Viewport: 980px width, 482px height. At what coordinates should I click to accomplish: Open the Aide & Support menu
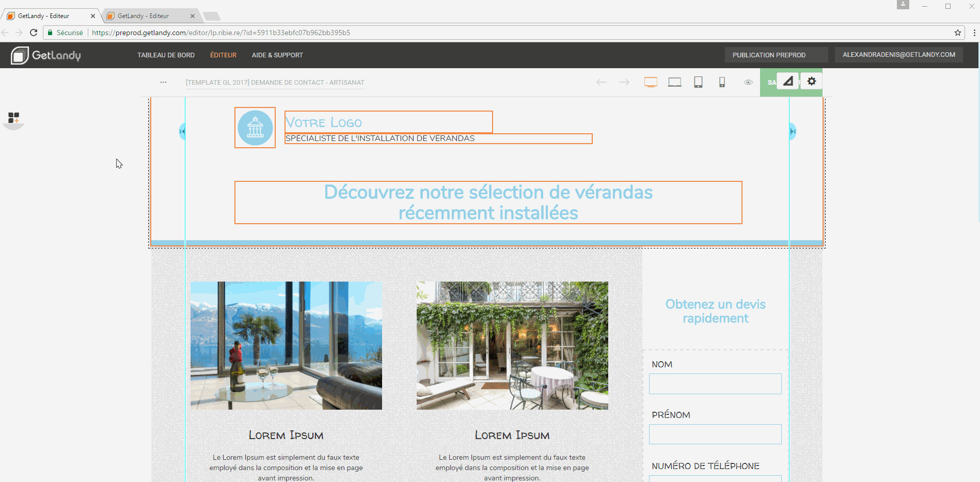click(x=277, y=55)
